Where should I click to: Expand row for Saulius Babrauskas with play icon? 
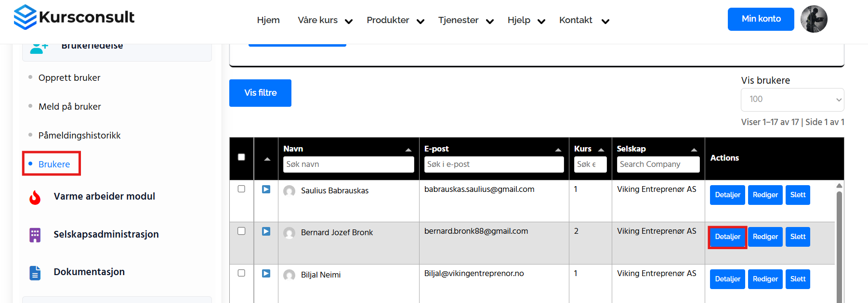pos(266,189)
